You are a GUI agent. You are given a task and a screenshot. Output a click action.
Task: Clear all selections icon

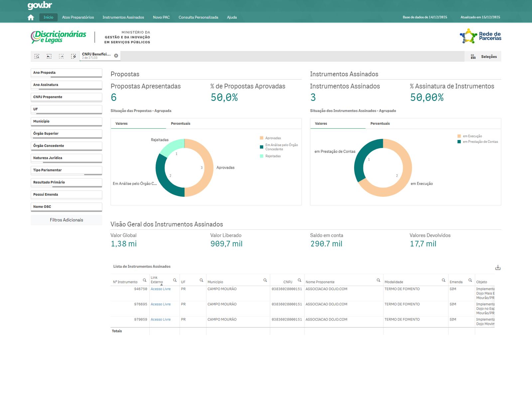pos(73,57)
